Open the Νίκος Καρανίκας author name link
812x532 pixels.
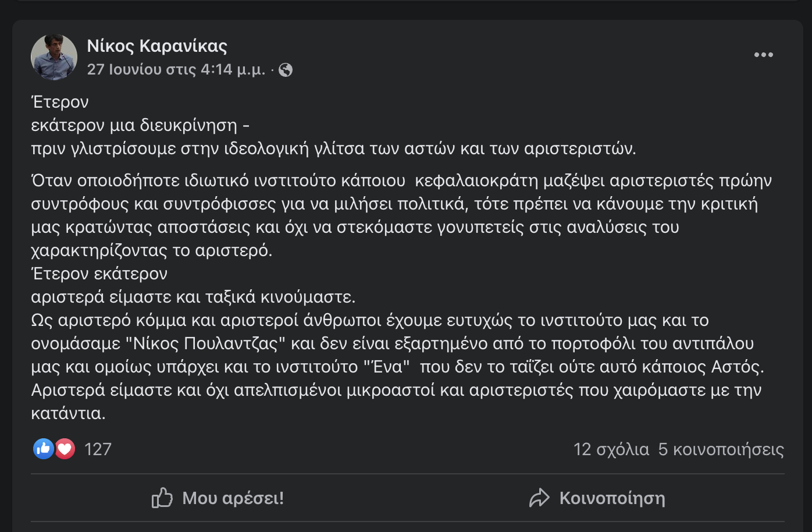pyautogui.click(x=157, y=45)
